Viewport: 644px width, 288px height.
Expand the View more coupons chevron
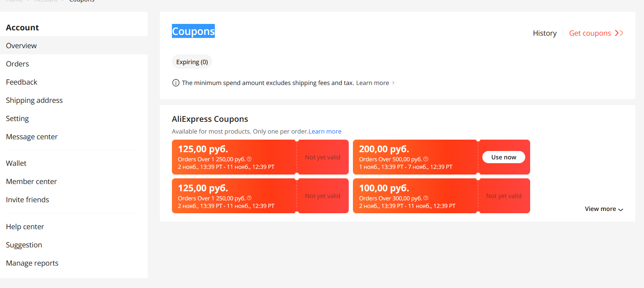[620, 209]
